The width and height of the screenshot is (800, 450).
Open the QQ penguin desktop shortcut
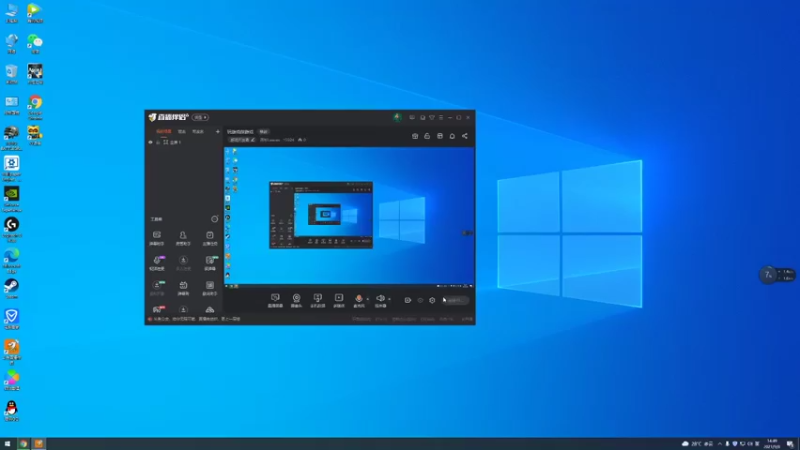(x=12, y=411)
